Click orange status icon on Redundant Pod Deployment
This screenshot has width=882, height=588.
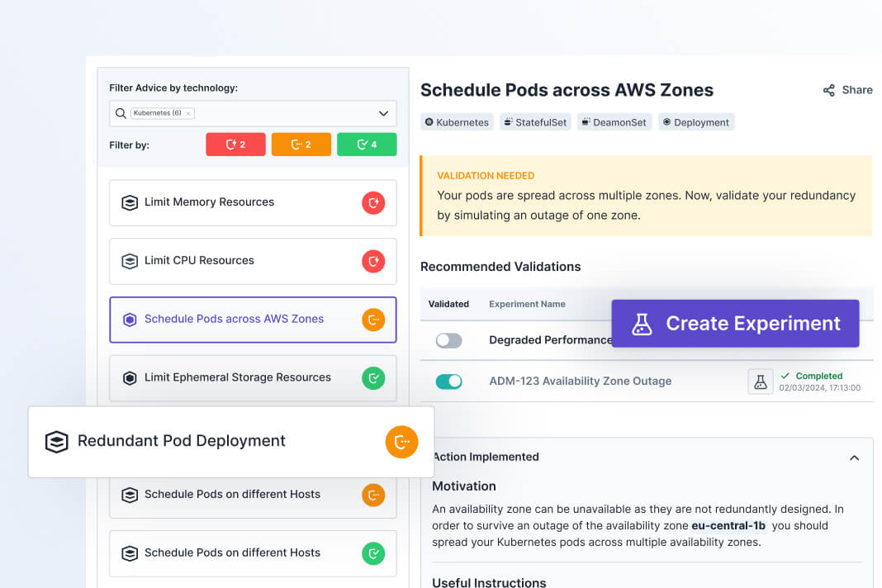[x=401, y=442]
